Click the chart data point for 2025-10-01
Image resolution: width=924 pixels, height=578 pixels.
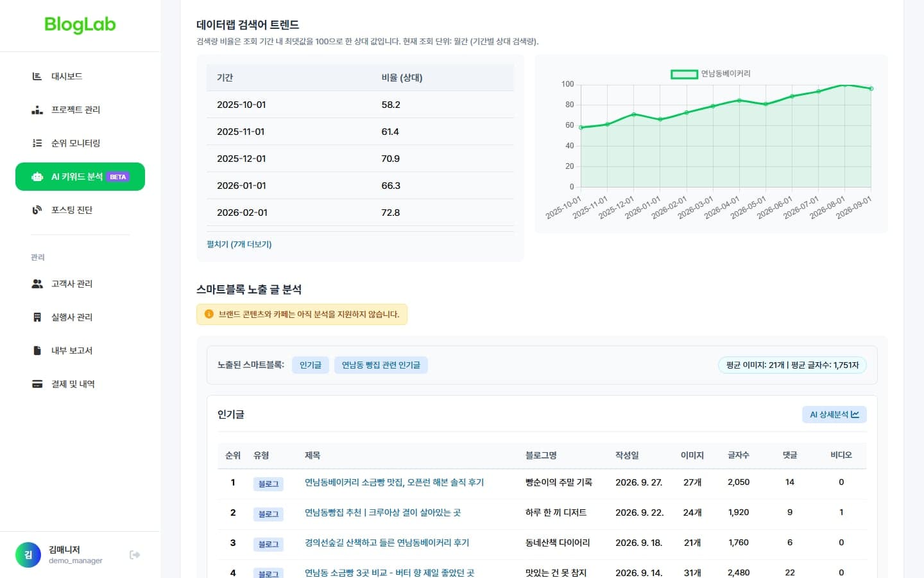coord(581,127)
